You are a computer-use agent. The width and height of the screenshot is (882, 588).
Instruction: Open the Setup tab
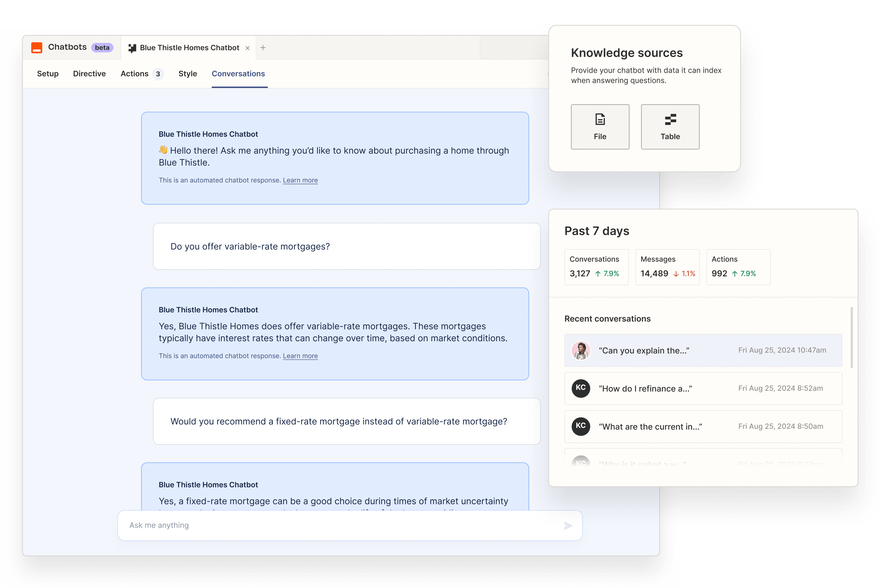tap(48, 73)
